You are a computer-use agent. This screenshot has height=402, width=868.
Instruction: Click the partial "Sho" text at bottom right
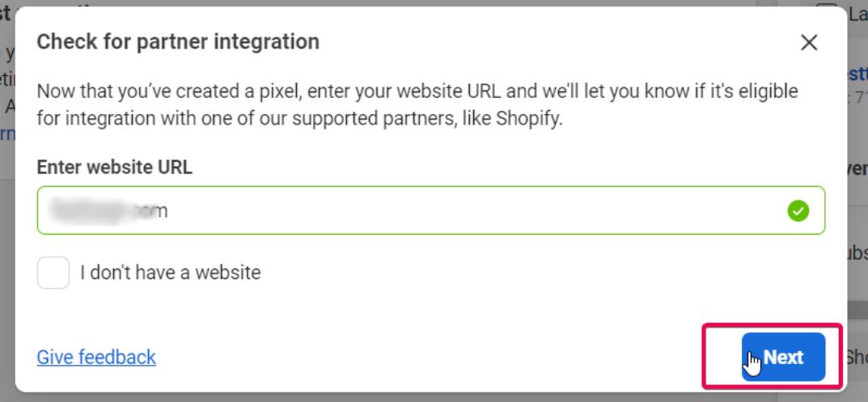[x=856, y=357]
